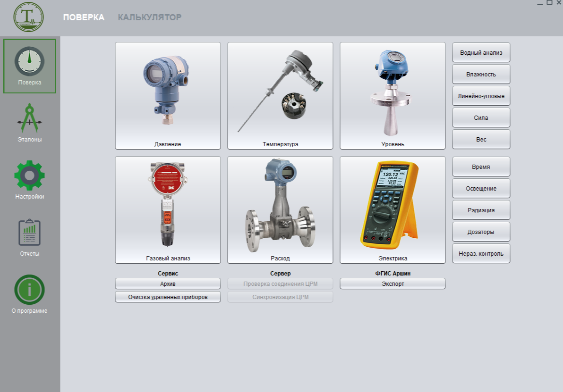Select the Давление pressure transmitter tile
This screenshot has height=392, width=563.
[168, 96]
